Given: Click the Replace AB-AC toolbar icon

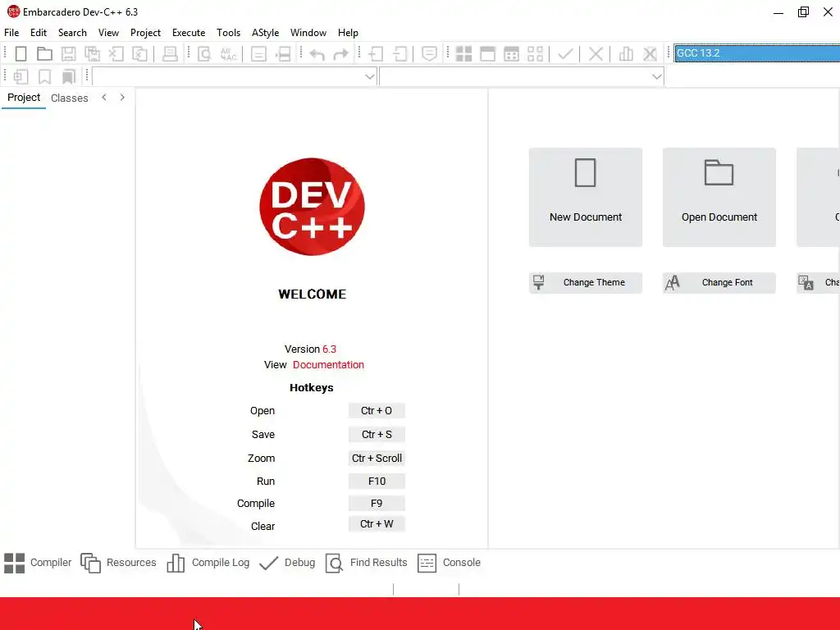Looking at the screenshot, I should point(228,53).
